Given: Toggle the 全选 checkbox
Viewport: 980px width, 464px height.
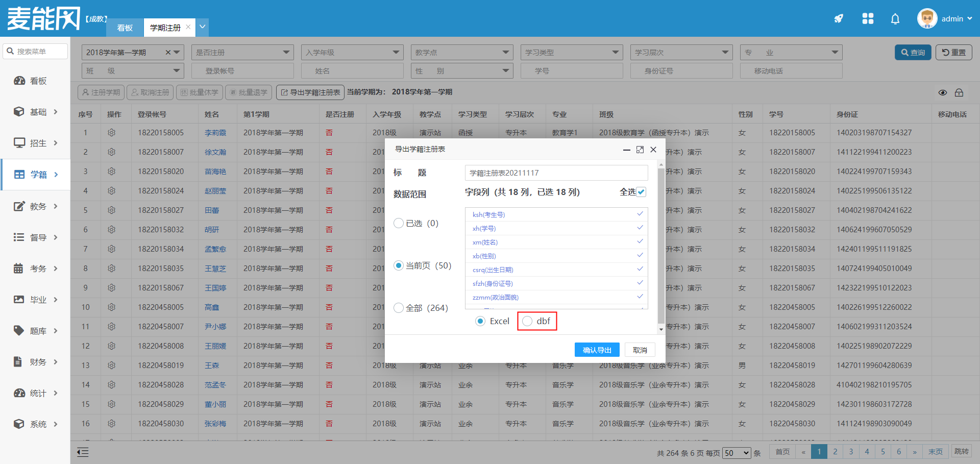Looking at the screenshot, I should (x=641, y=192).
